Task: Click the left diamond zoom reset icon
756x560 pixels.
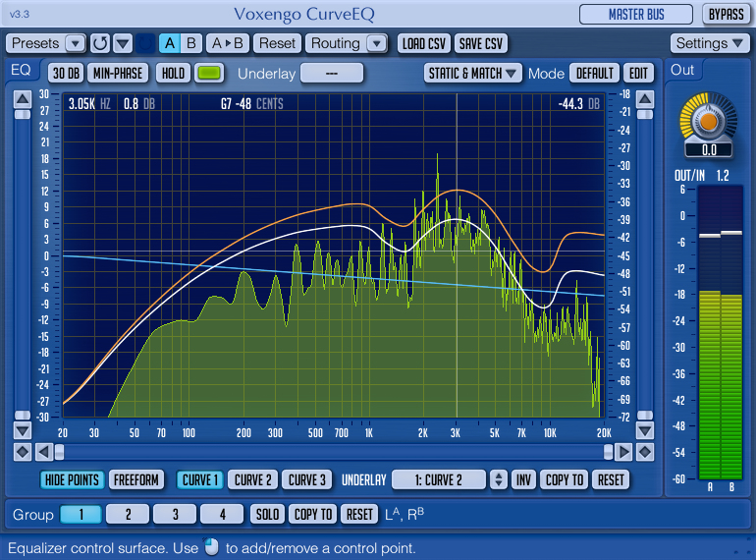Action: 23,452
